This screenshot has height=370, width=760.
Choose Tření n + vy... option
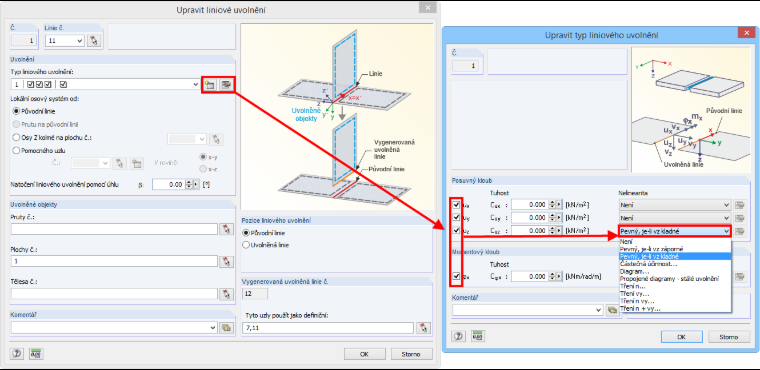pyautogui.click(x=675, y=308)
